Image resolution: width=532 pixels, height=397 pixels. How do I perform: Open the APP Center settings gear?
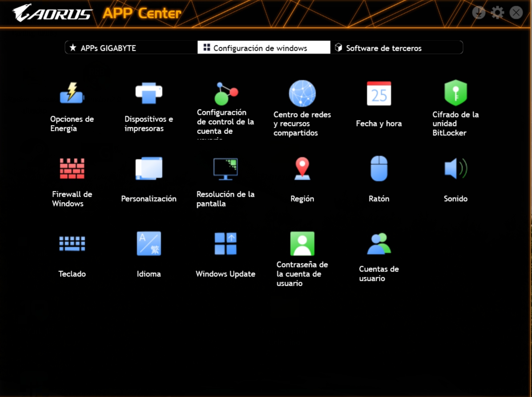coord(497,12)
